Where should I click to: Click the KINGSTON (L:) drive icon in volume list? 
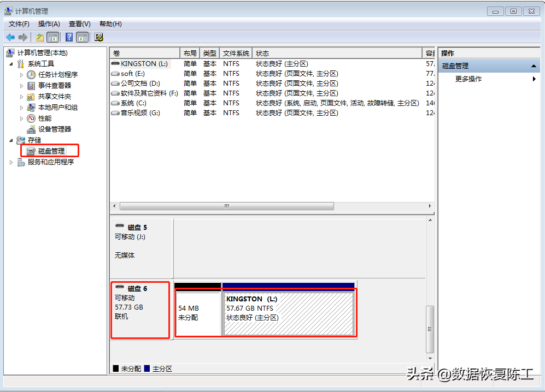115,63
